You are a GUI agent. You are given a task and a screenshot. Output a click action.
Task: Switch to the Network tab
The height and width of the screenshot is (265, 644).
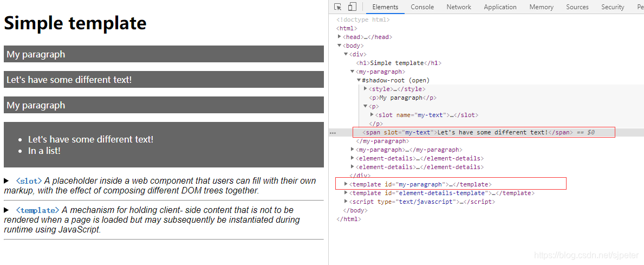click(x=459, y=7)
